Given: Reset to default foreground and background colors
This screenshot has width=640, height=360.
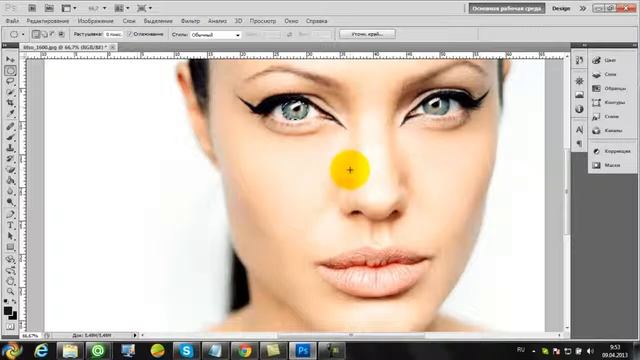Looking at the screenshot, I should point(6,301).
